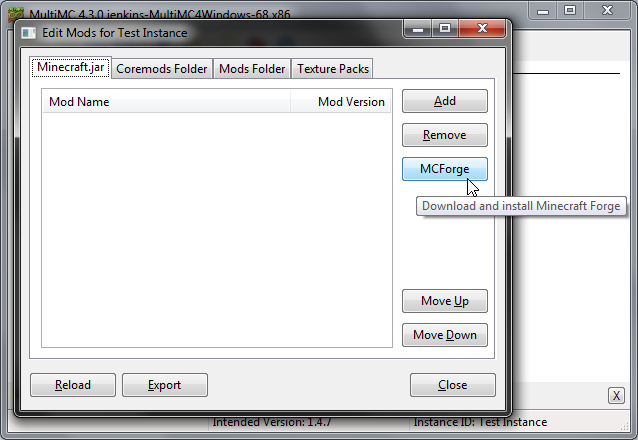Dismiss status with the small X button
The width and height of the screenshot is (638, 440).
[x=616, y=395]
